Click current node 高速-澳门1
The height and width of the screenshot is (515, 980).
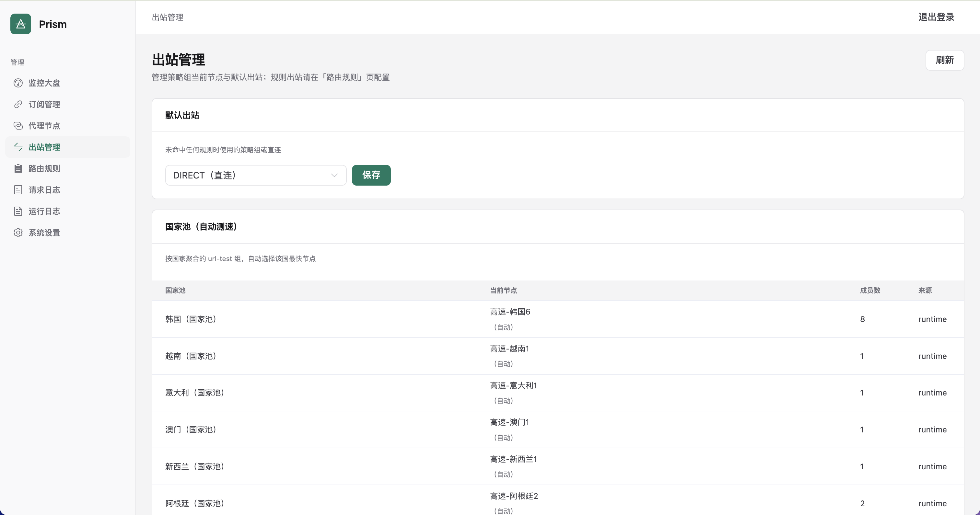[509, 422]
